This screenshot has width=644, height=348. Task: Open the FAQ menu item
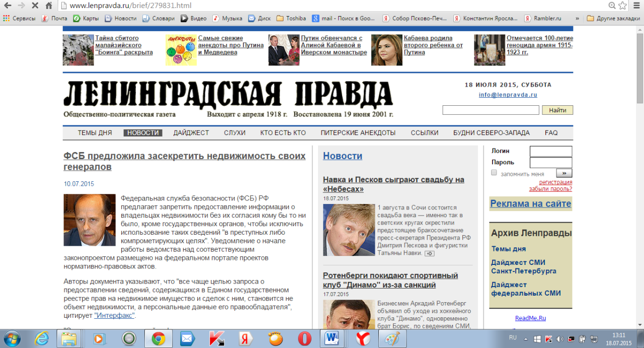[x=551, y=133]
